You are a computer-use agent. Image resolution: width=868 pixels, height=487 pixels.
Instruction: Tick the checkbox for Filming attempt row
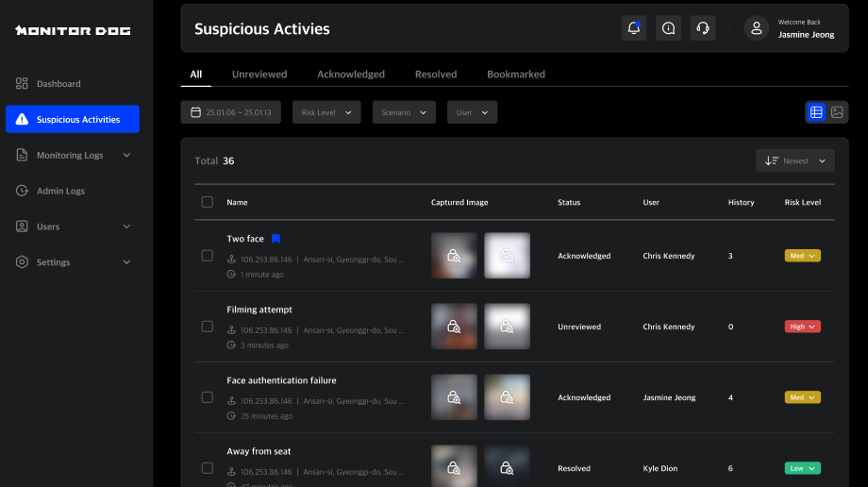[208, 327]
